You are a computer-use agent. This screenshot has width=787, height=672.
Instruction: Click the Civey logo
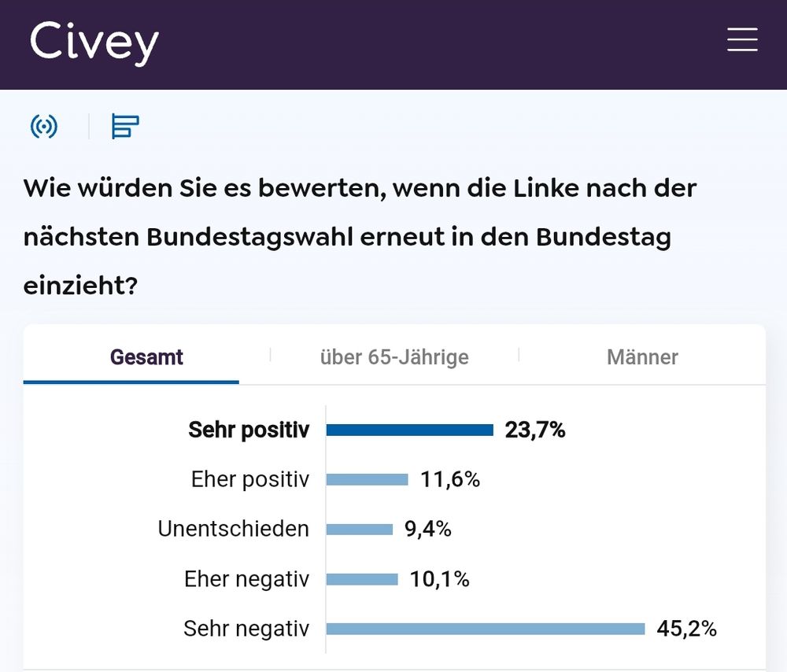coord(94,44)
